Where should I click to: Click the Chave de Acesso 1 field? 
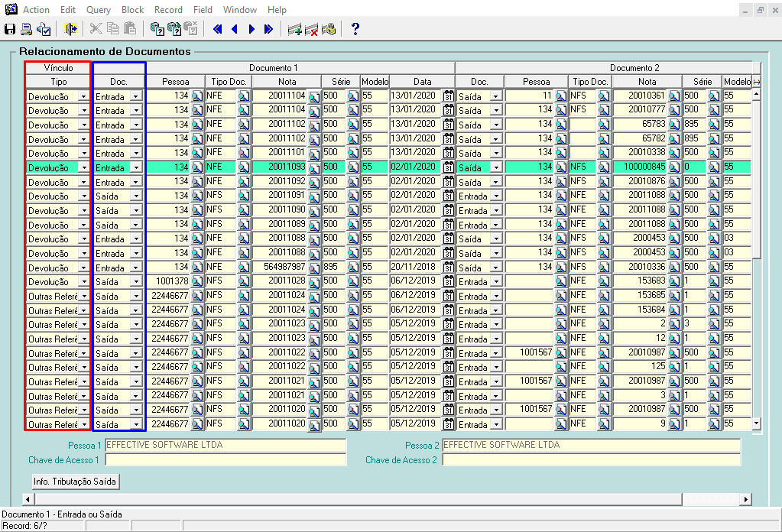pos(226,459)
